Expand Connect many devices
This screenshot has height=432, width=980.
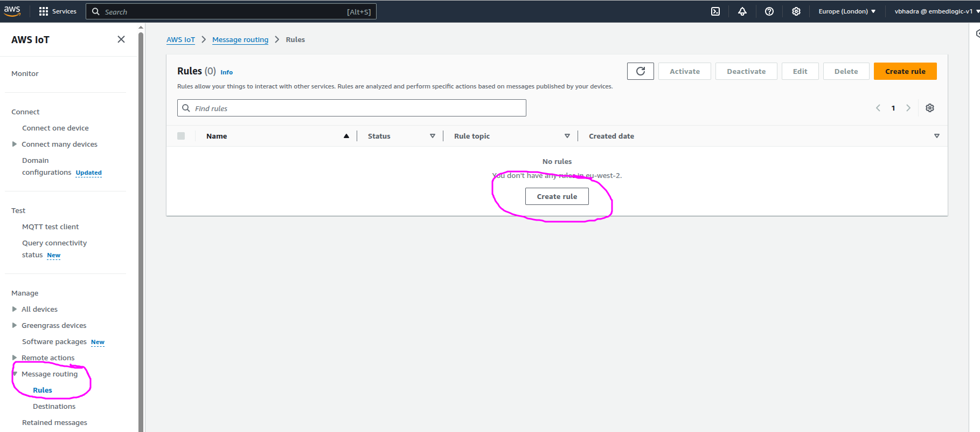(x=15, y=144)
